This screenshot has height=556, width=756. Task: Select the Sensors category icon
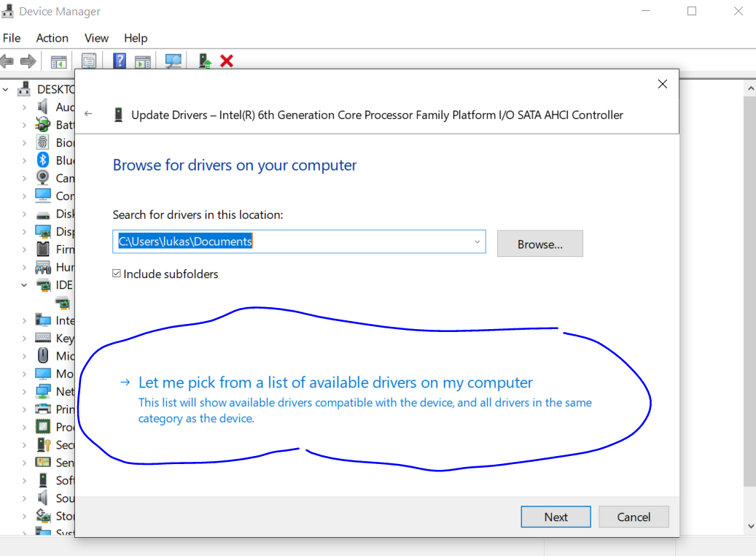click(x=43, y=462)
